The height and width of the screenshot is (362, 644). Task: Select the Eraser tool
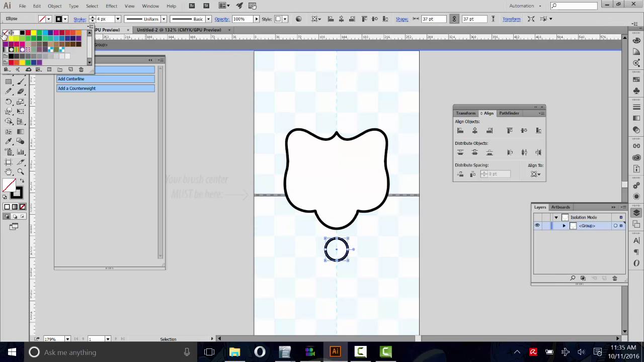[x=21, y=91]
